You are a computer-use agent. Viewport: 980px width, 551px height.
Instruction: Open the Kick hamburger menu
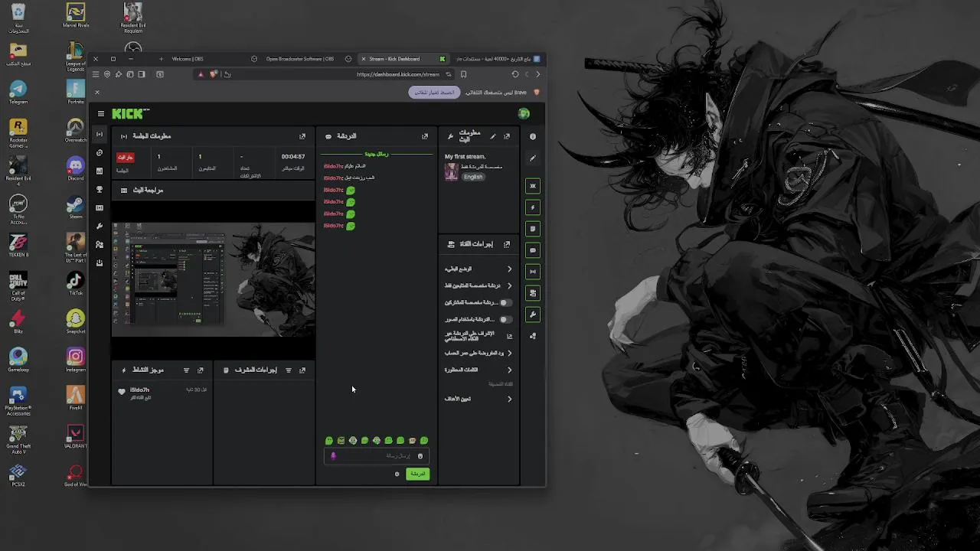coord(100,114)
